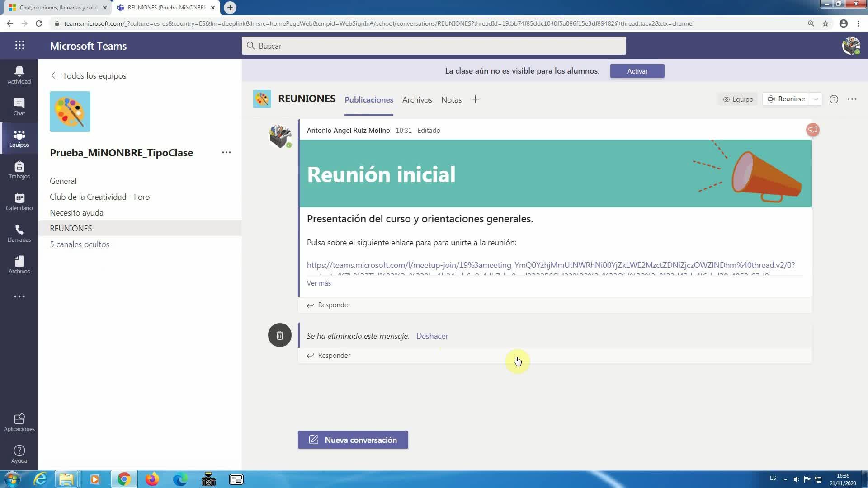Image resolution: width=868 pixels, height=488 pixels.
Task: Open the ES language indicator
Action: coord(773,478)
